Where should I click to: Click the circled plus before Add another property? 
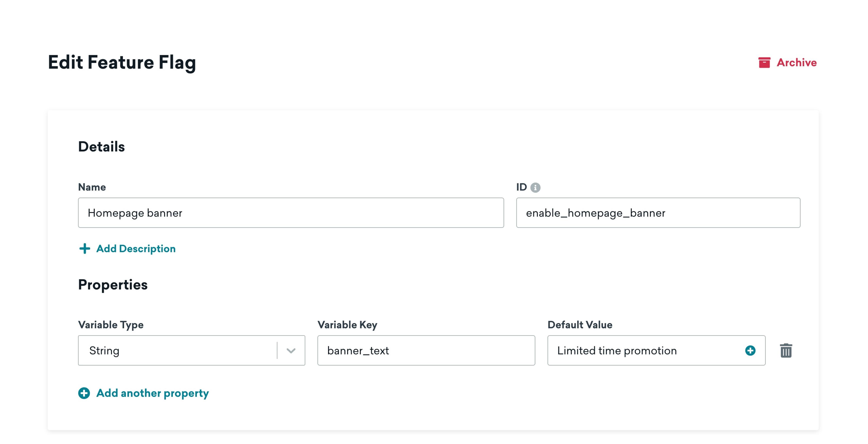tap(84, 393)
